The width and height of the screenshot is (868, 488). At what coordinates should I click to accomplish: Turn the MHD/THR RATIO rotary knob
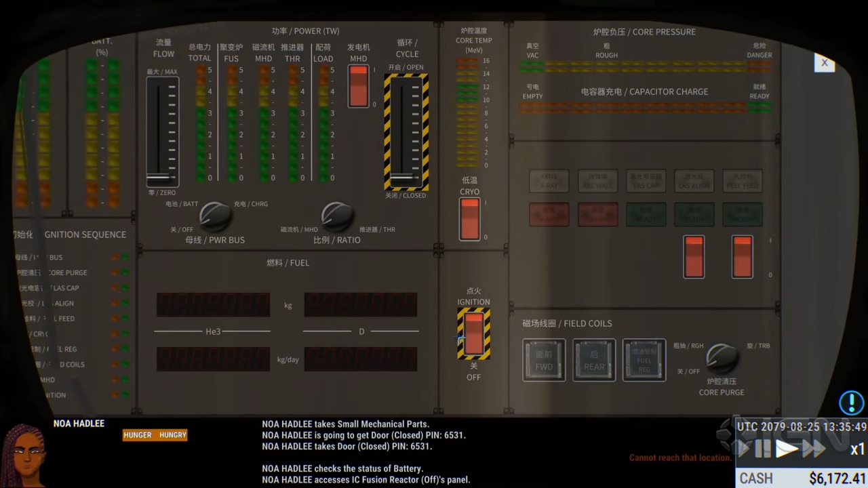pos(336,216)
